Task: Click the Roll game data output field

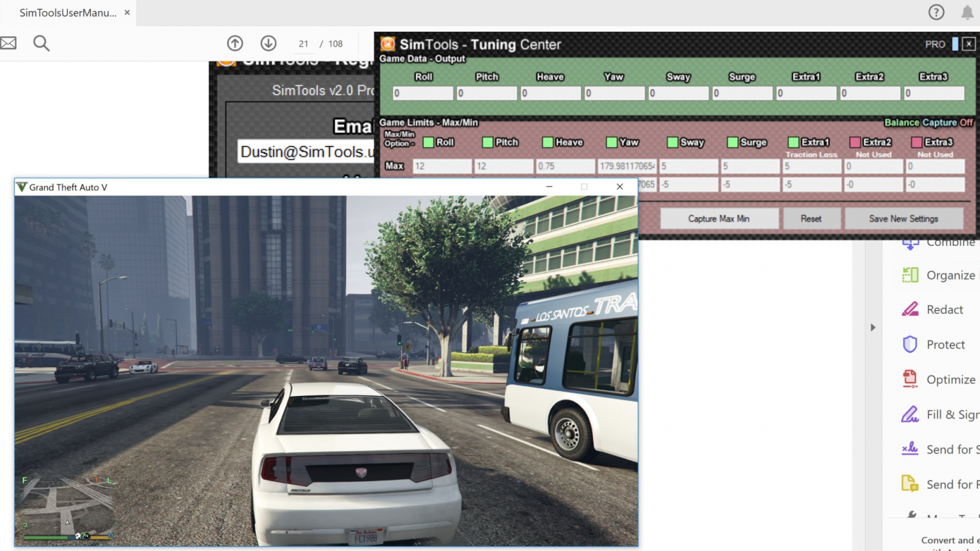Action: (423, 93)
